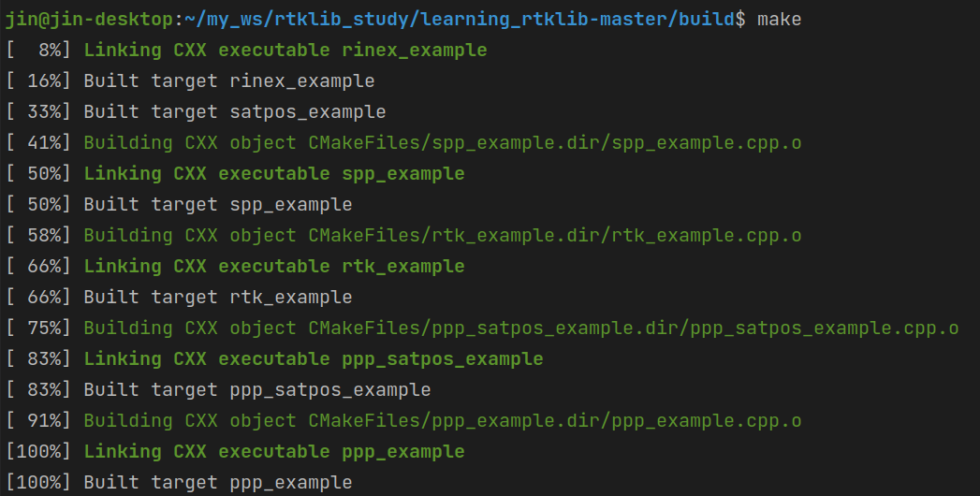Open the CMakeFiles/rtk_example.dir/rtk_example.cpp.o file path

pos(555,235)
